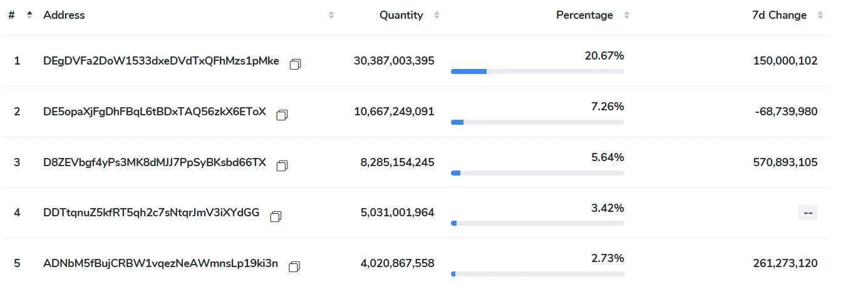Copy address ADNbM5fBujCRBW1vqezNeAWmnsLp19ki3n
The height and width of the screenshot is (284, 868).
coord(295,267)
